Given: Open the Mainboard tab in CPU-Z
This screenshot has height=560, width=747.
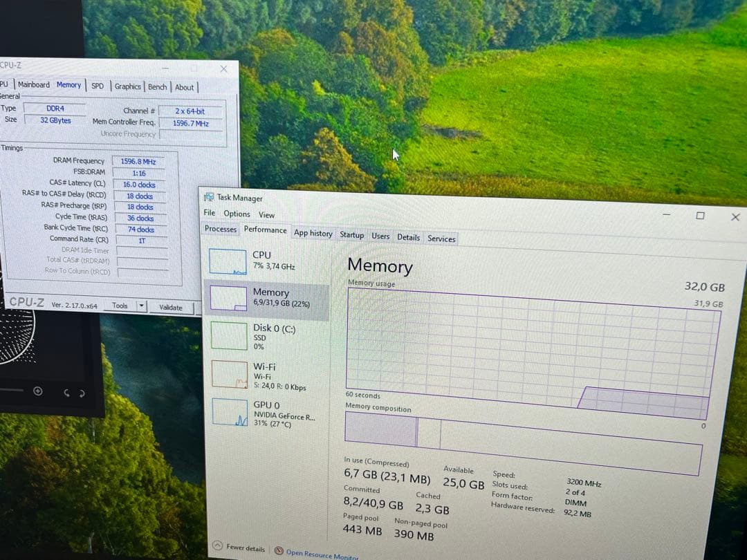Looking at the screenshot, I should click(34, 84).
